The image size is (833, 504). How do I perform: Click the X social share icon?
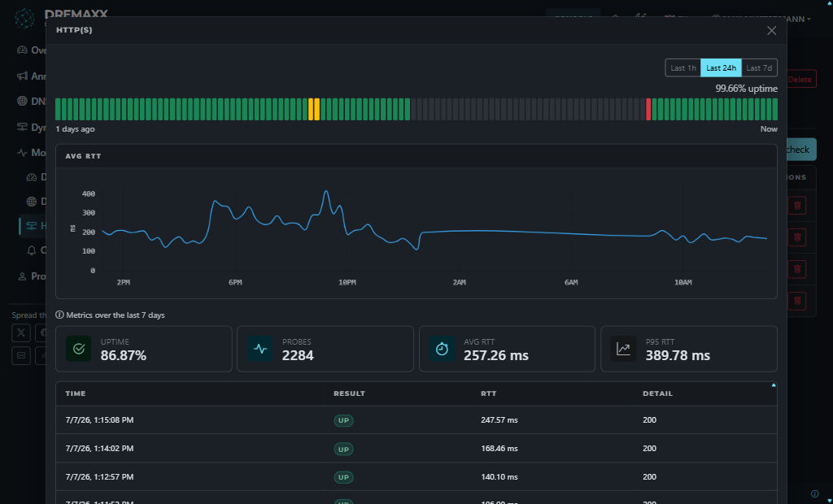click(21, 332)
